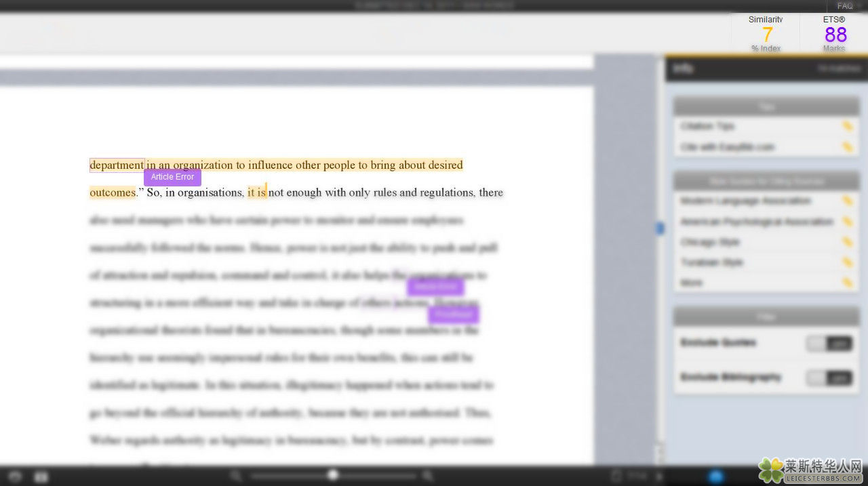Open Modern Language Association guide link icon

(x=847, y=201)
